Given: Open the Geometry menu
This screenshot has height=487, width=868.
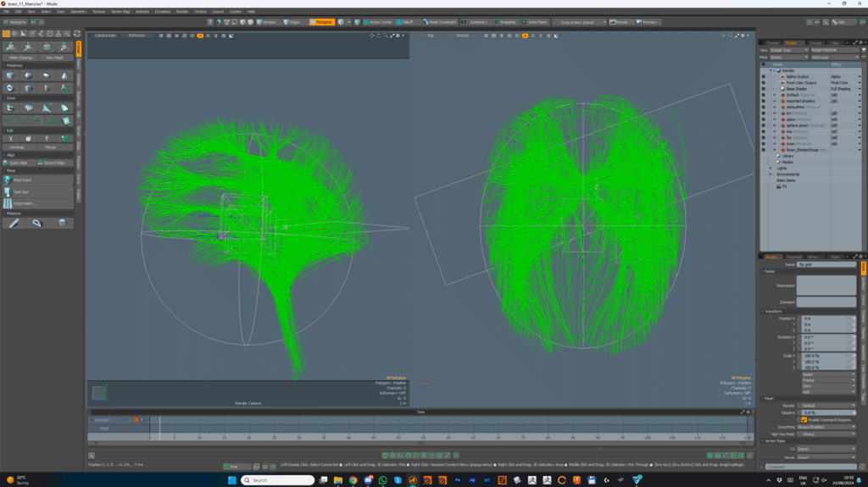Looking at the screenshot, I should point(78,11).
